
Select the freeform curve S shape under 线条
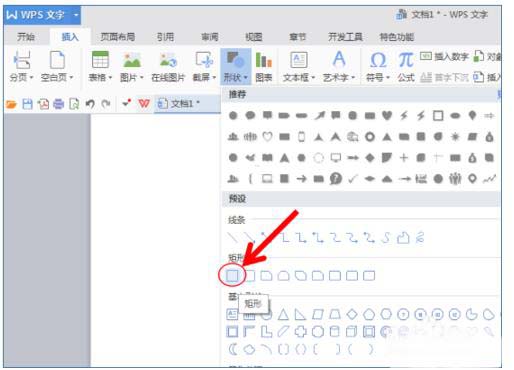pyautogui.click(x=386, y=238)
